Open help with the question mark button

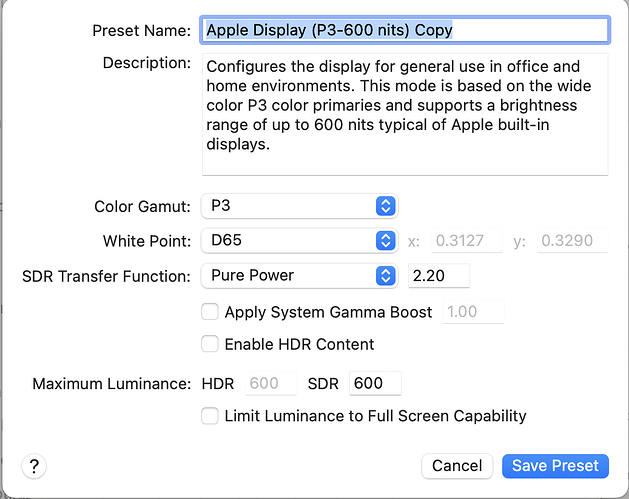click(34, 466)
